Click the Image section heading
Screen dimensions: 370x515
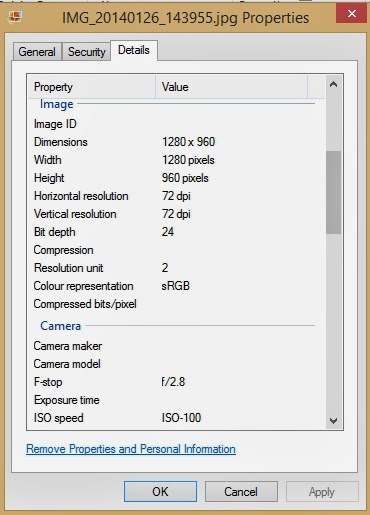[x=56, y=104]
